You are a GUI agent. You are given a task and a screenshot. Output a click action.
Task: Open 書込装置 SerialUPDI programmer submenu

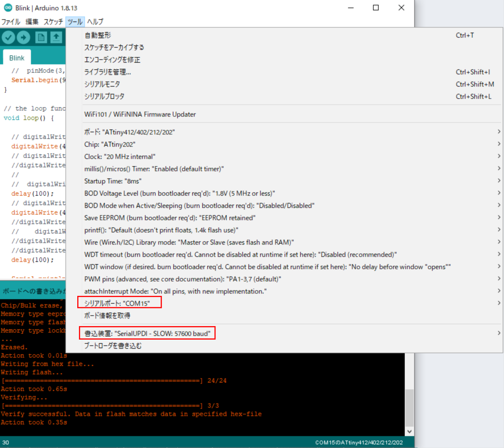click(284, 333)
